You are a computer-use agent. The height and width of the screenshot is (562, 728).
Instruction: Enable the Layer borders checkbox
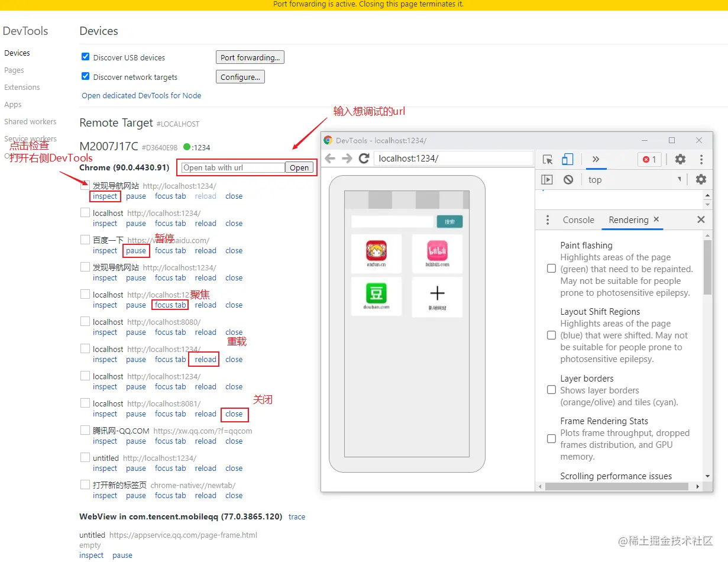[551, 390]
